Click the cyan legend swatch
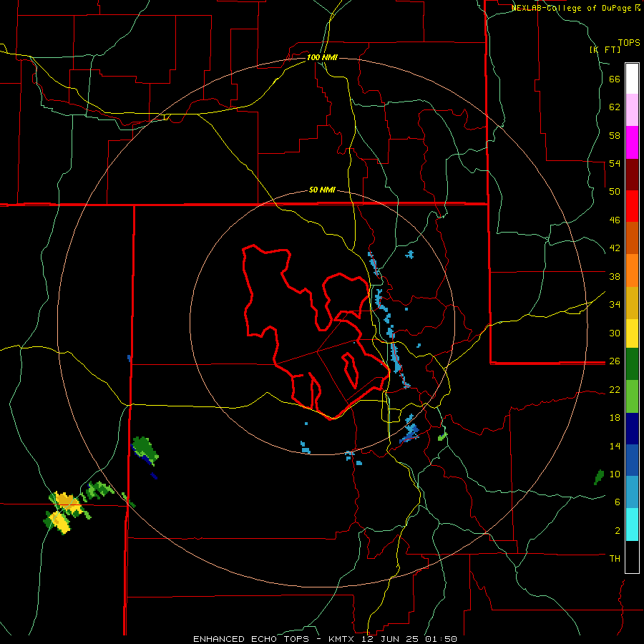The image size is (644, 644). tap(632, 525)
